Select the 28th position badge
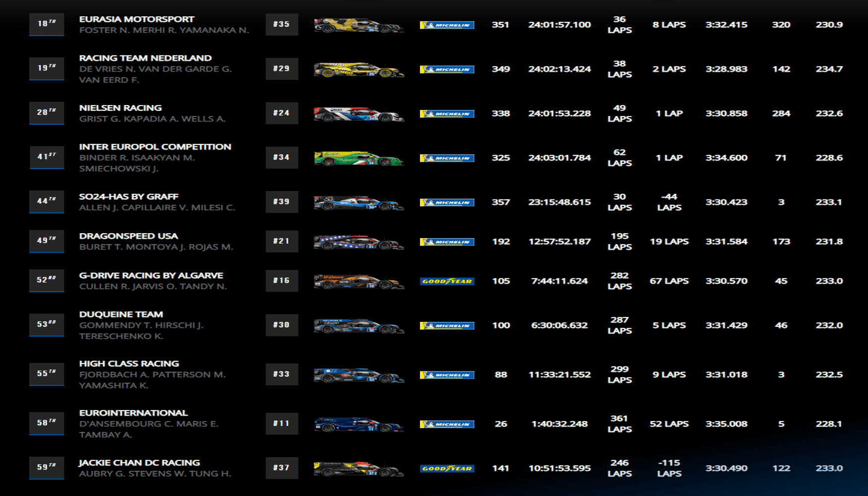The image size is (868, 496). pos(47,113)
